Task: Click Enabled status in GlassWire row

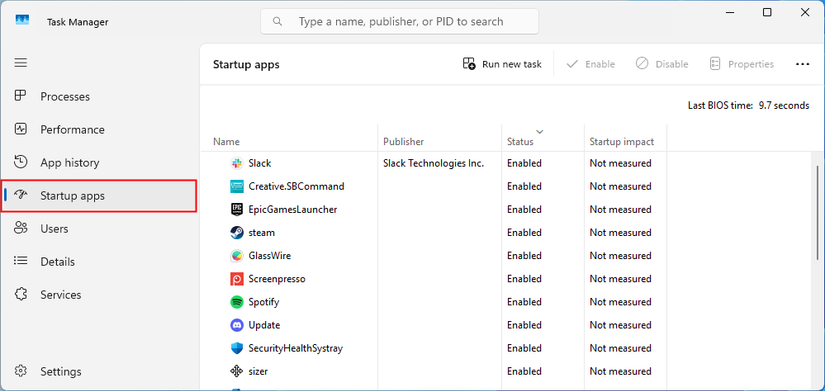Action: (x=524, y=256)
